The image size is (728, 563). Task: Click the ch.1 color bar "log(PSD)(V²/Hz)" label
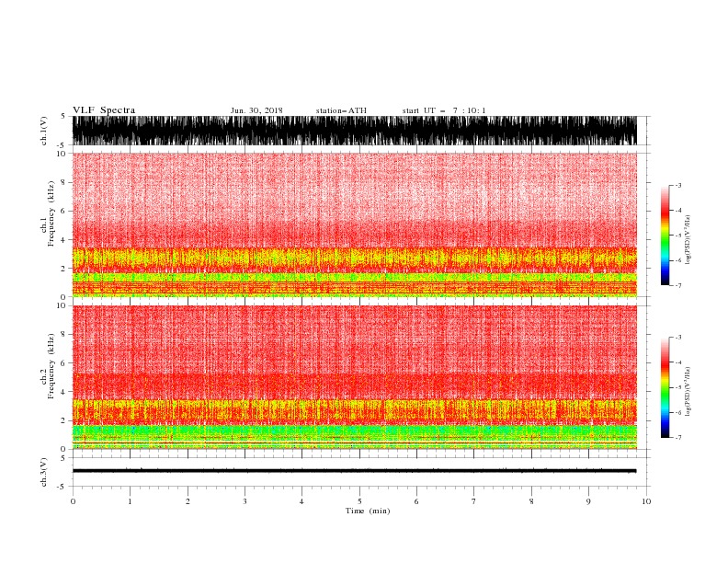(x=688, y=240)
